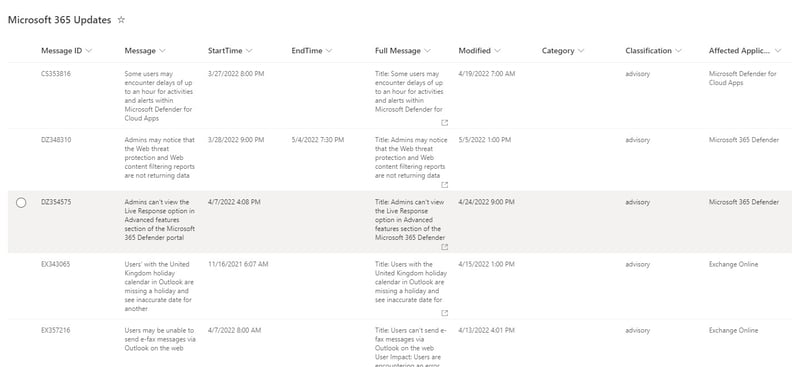Screen dimensions: 792x367
Task: Open the Classification column header menu
Action: pos(678,51)
